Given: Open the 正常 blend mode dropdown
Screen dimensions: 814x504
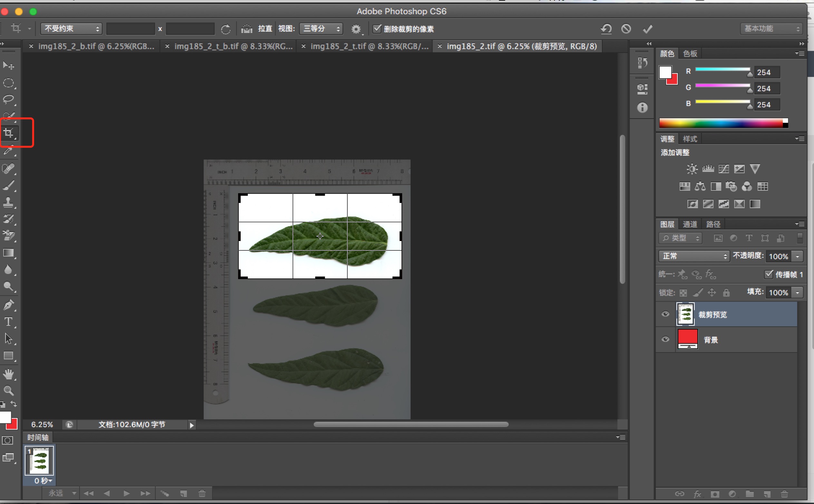Looking at the screenshot, I should 694,256.
